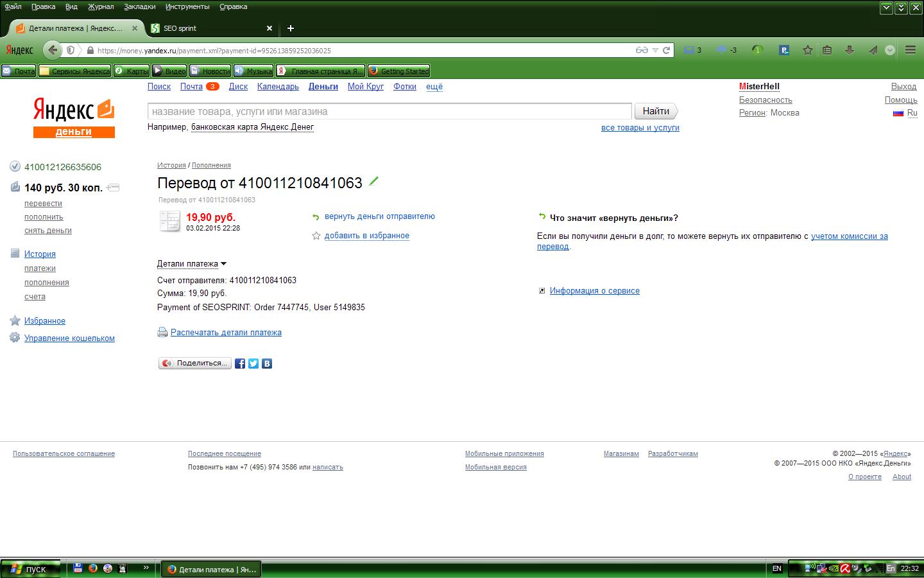This screenshot has width=924, height=578.
Task: Open the Закладки menu
Action: click(139, 6)
